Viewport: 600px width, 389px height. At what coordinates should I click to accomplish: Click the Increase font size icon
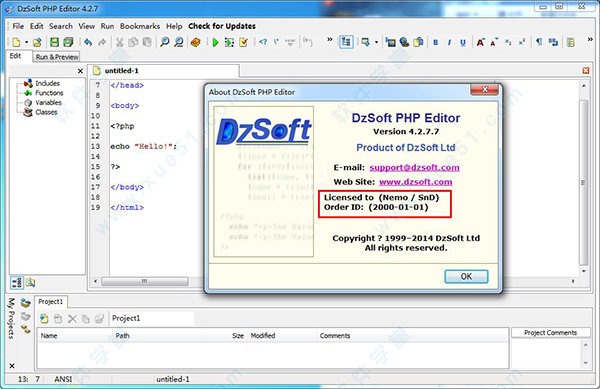pos(481,42)
